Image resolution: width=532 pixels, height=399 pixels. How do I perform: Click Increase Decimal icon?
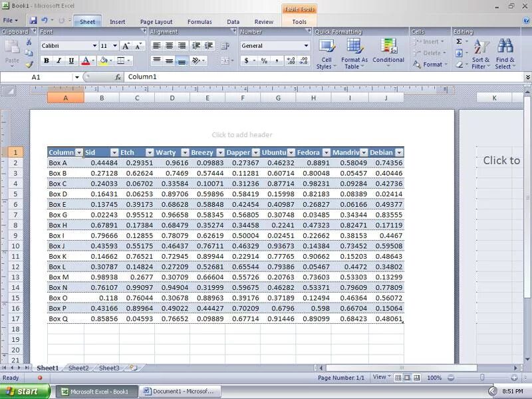pyautogui.click(x=291, y=61)
